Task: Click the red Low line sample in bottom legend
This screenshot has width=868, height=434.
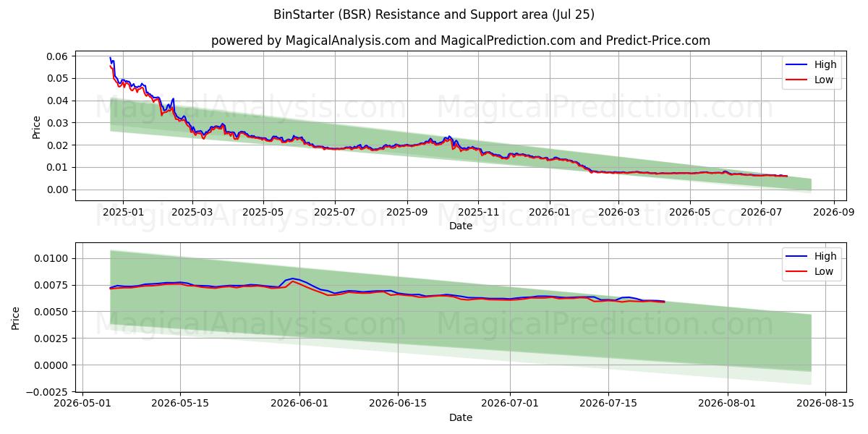Action: click(x=798, y=271)
